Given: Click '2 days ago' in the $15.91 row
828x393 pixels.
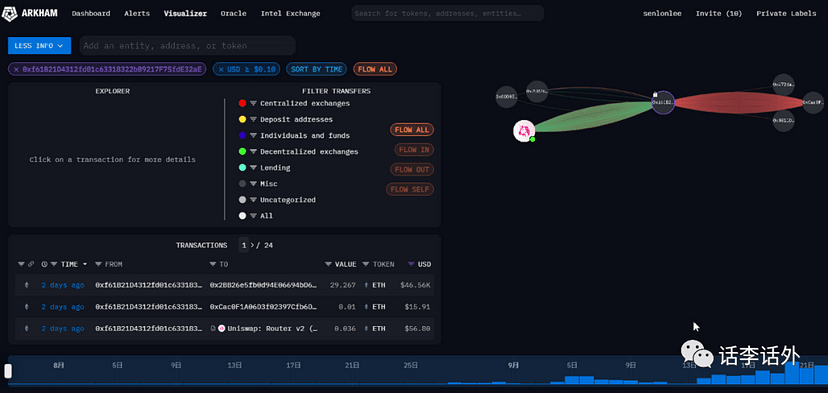Looking at the screenshot, I should pyautogui.click(x=63, y=307).
